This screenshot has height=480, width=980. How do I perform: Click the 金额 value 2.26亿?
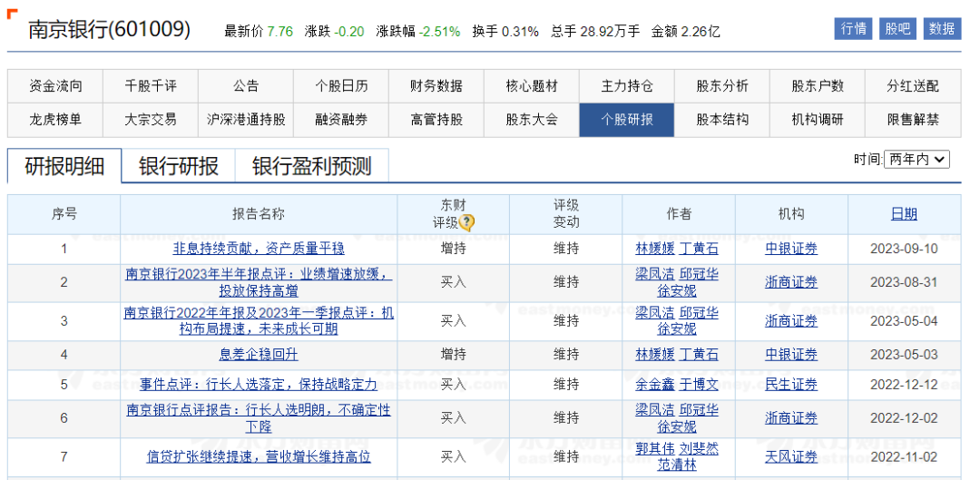click(x=700, y=31)
